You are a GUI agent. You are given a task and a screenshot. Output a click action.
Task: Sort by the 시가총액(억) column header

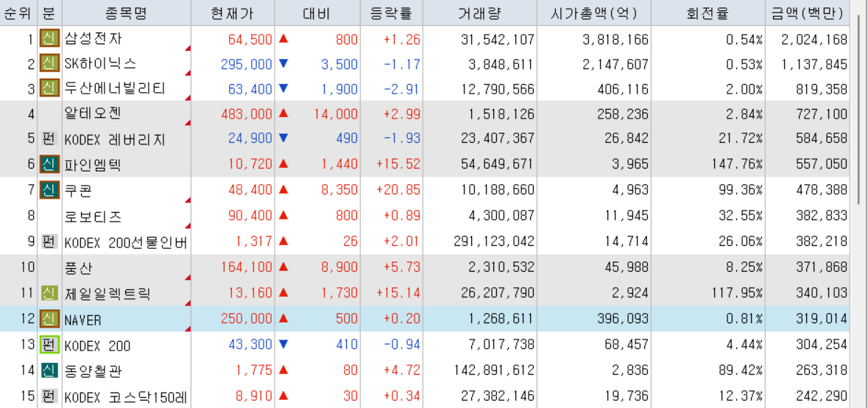pyautogui.click(x=594, y=13)
